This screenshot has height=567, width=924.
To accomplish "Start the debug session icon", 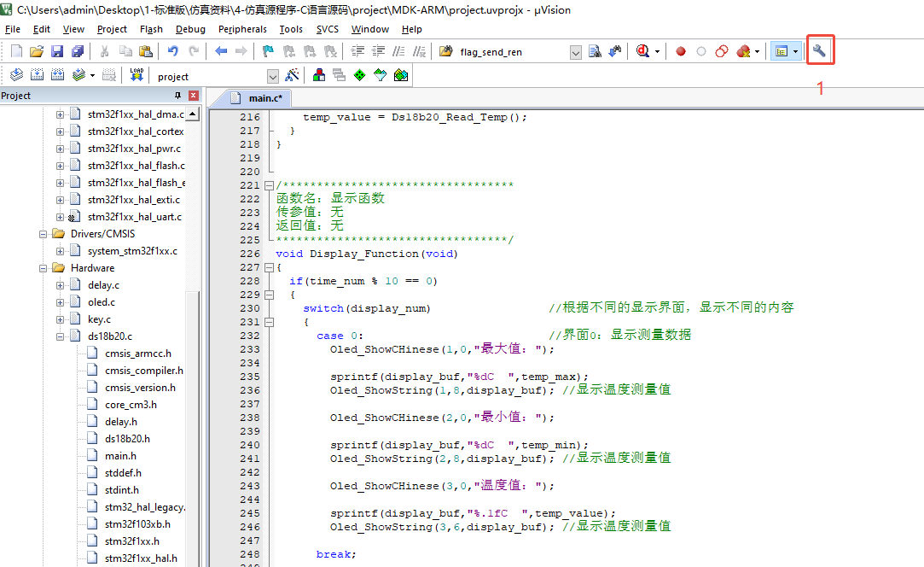I will pos(642,51).
